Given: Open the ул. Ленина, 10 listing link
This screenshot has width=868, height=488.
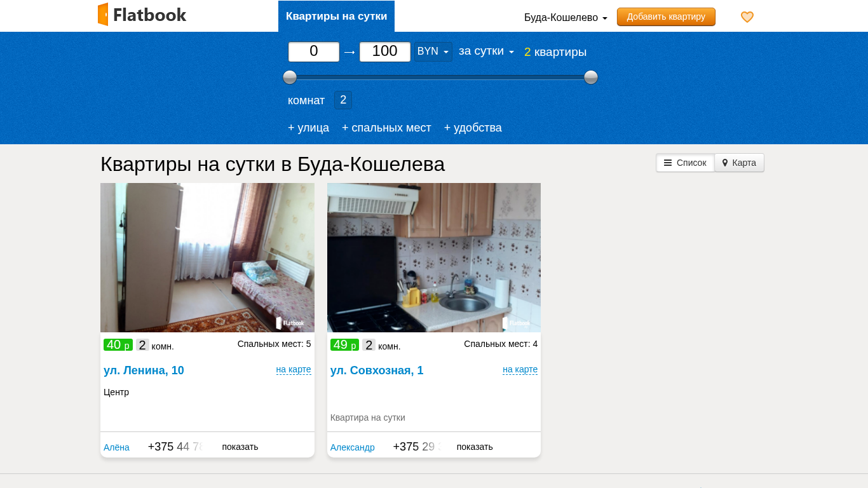Looking at the screenshot, I should coord(144,370).
